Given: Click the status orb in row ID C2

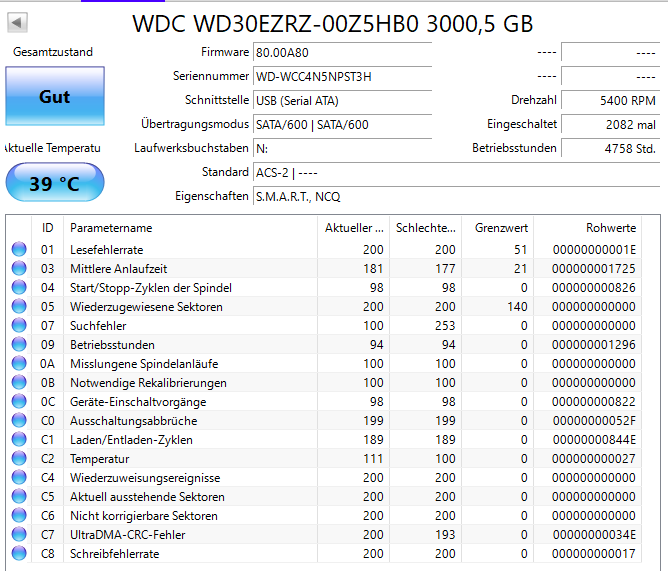Looking at the screenshot, I should pyautogui.click(x=19, y=458).
